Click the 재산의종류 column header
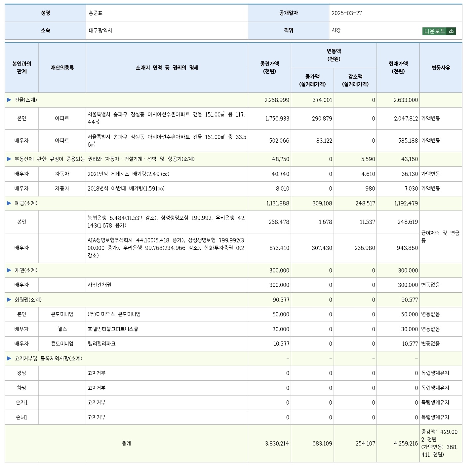 point(62,67)
